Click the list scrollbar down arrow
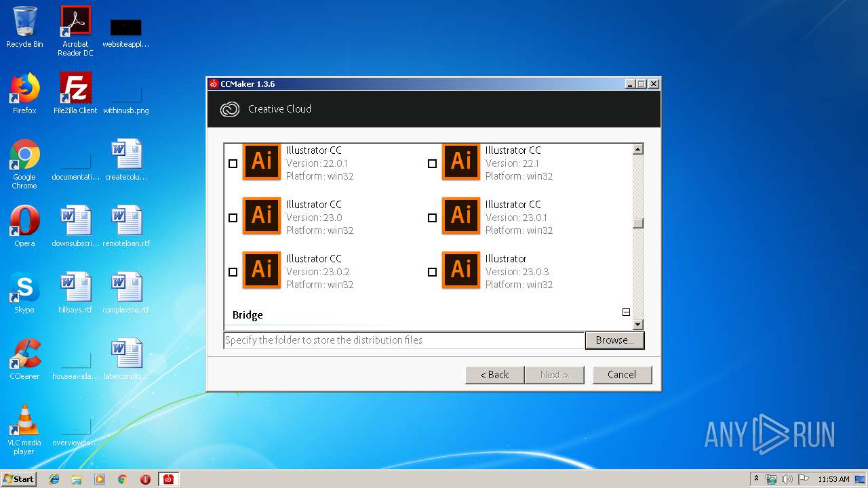Screen dimensions: 868x488 637,325
